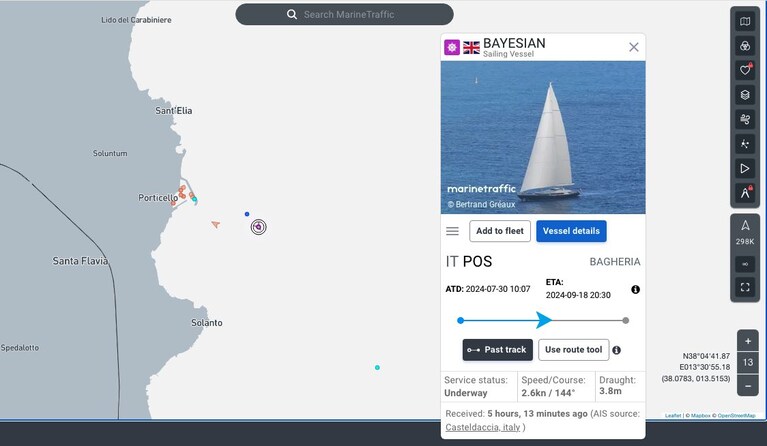Click the ATD 2024-07-30 10:07 text
767x446 pixels.
pos(488,289)
